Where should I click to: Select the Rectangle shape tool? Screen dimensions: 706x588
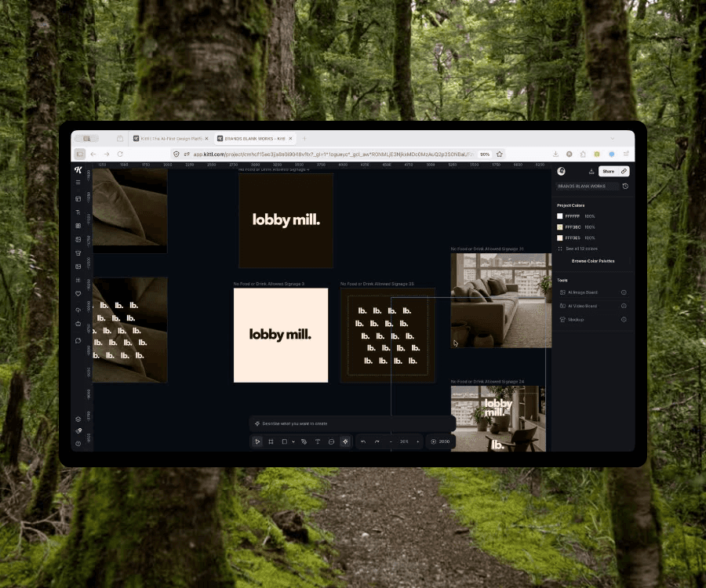coord(284,441)
